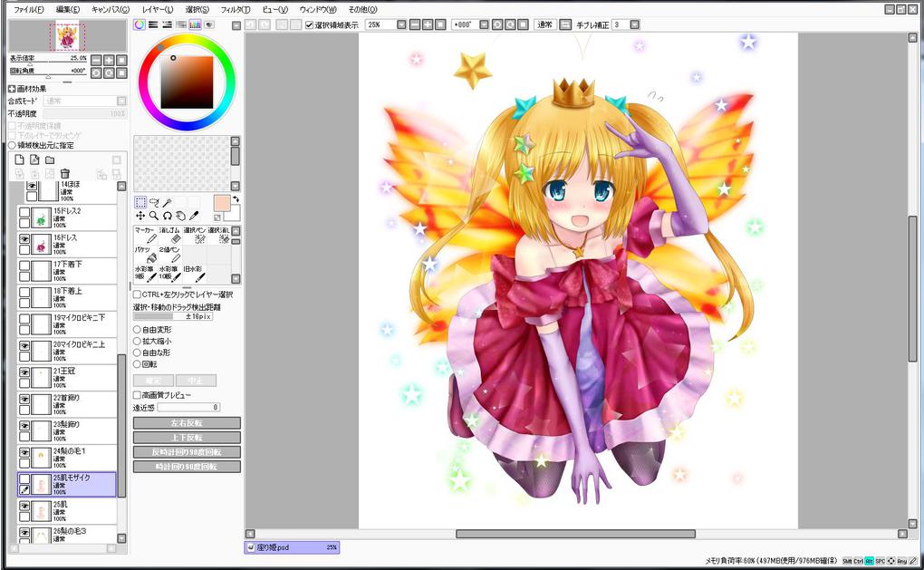This screenshot has width=924, height=570.
Task: Select the 拡大縮小 radio option
Action: click(137, 342)
